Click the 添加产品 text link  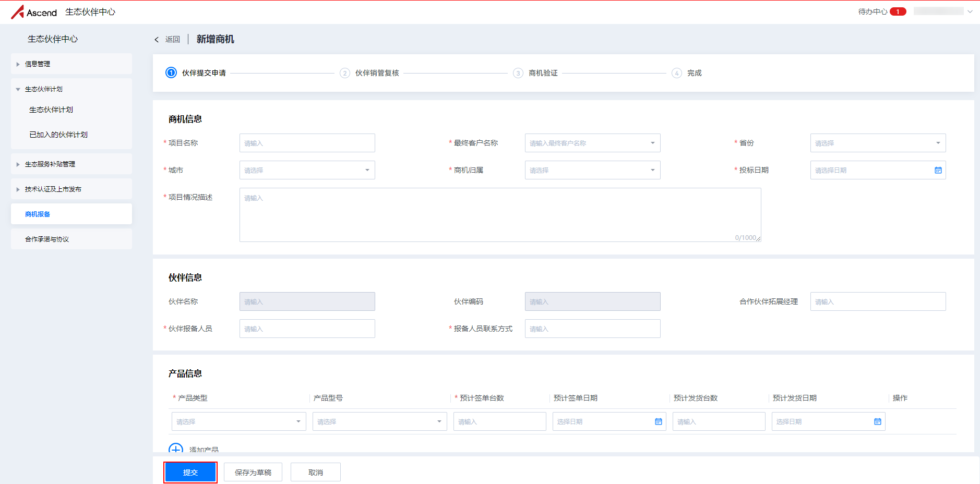(204, 449)
